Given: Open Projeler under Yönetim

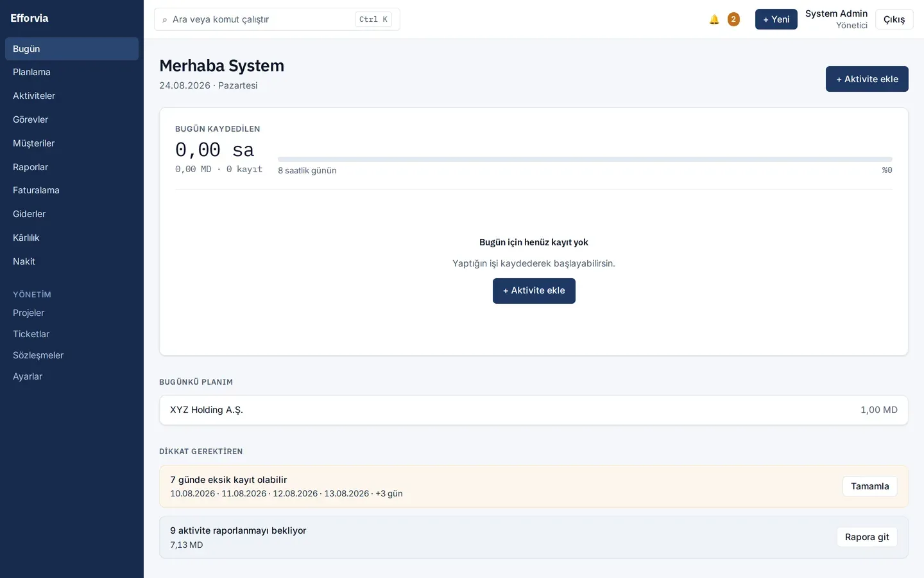Looking at the screenshot, I should click(x=72, y=313).
